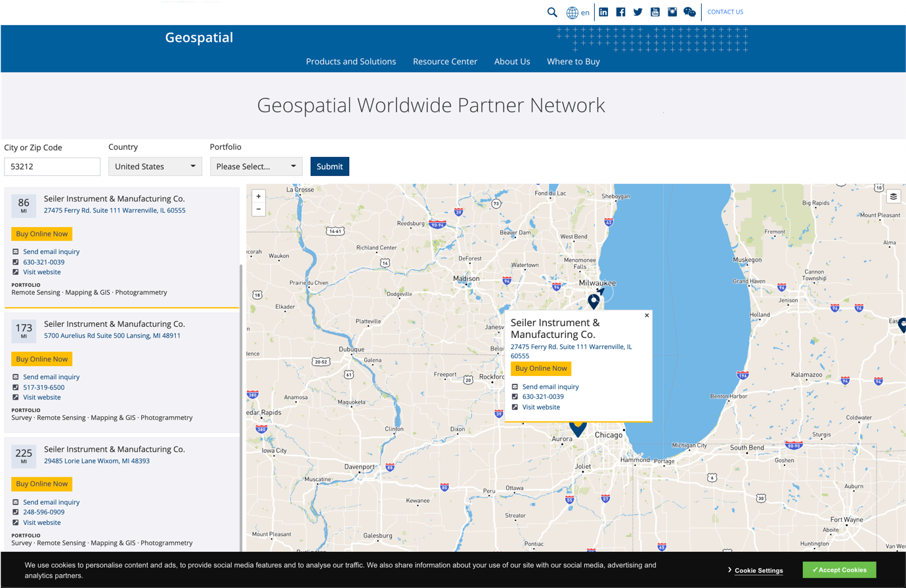Screen dimensions: 906x588
Task: Open the globe language selector
Action: click(572, 12)
